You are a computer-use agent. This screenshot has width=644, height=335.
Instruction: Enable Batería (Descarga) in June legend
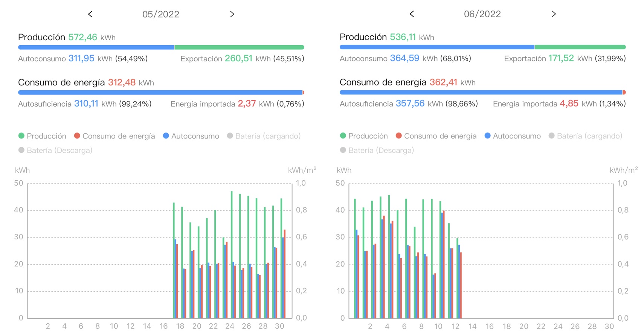coord(377,150)
